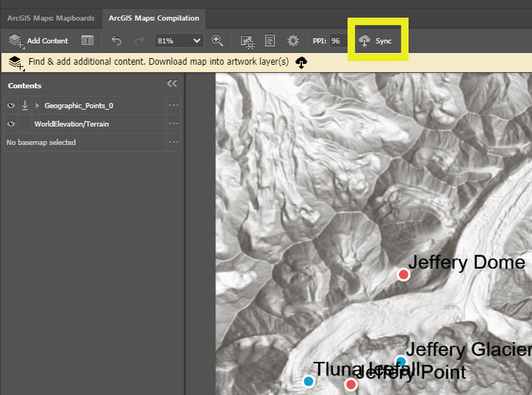This screenshot has width=532, height=395.
Task: Click the blue Tluna Icefall point marker
Action: (309, 381)
